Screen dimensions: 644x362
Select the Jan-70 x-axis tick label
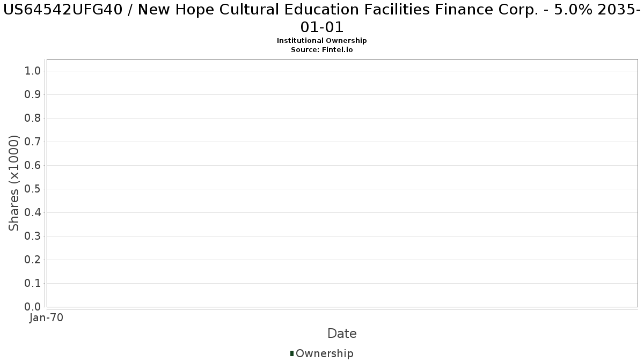tap(47, 317)
